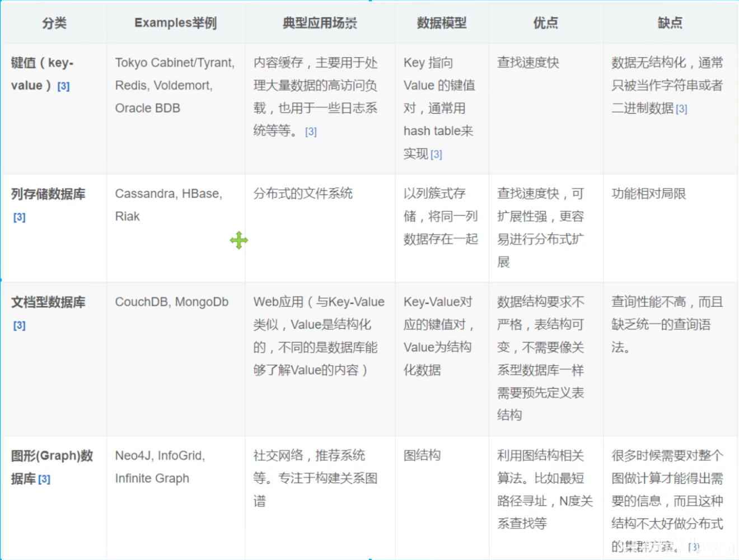The height and width of the screenshot is (560, 739).
Task: Click the 查找速度快，可扩展性强 advantage text
Action: [x=540, y=228]
